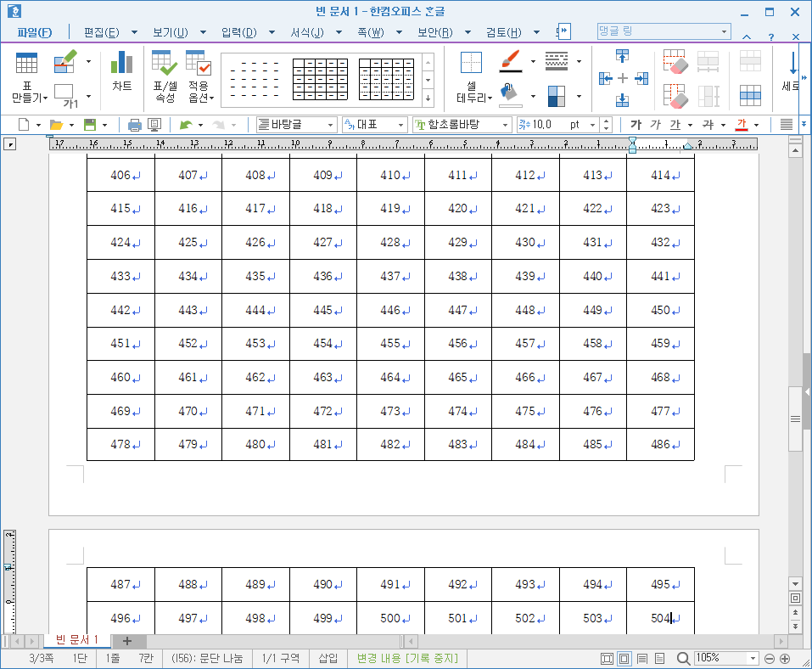Open the 입력(D) menu
This screenshot has width=812, height=669.
(238, 32)
